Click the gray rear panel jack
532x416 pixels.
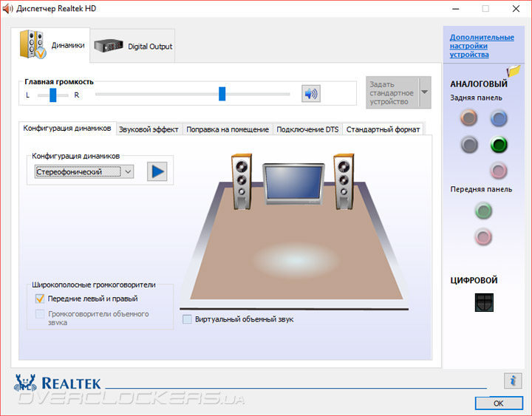click(469, 145)
